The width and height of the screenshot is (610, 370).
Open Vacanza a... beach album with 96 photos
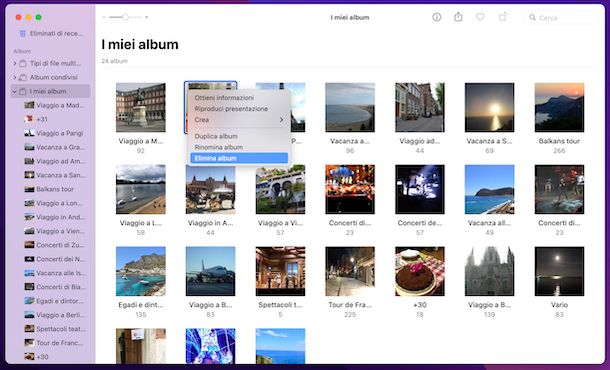tap(350, 107)
